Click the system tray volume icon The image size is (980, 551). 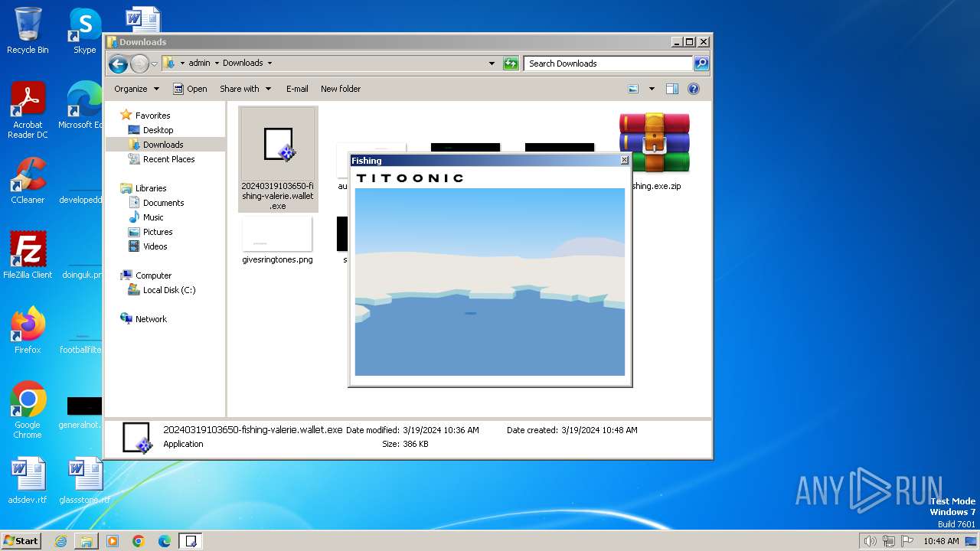click(x=871, y=541)
